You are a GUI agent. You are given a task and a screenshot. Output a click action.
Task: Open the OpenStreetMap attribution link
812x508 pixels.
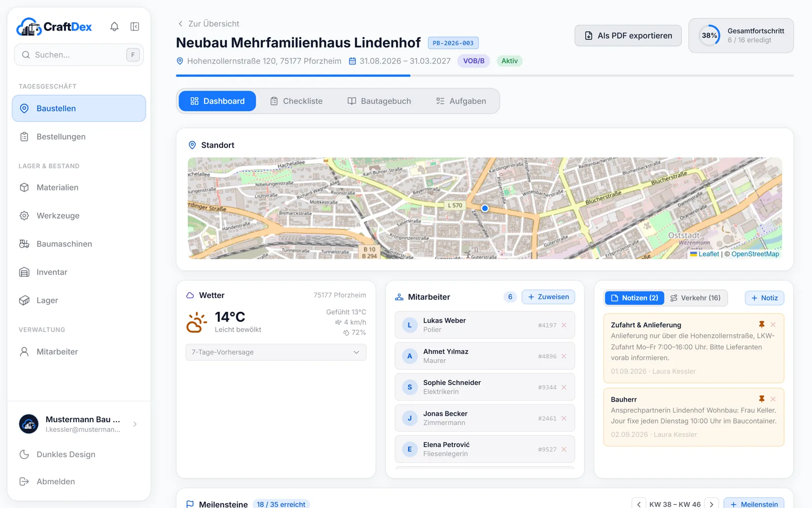755,254
